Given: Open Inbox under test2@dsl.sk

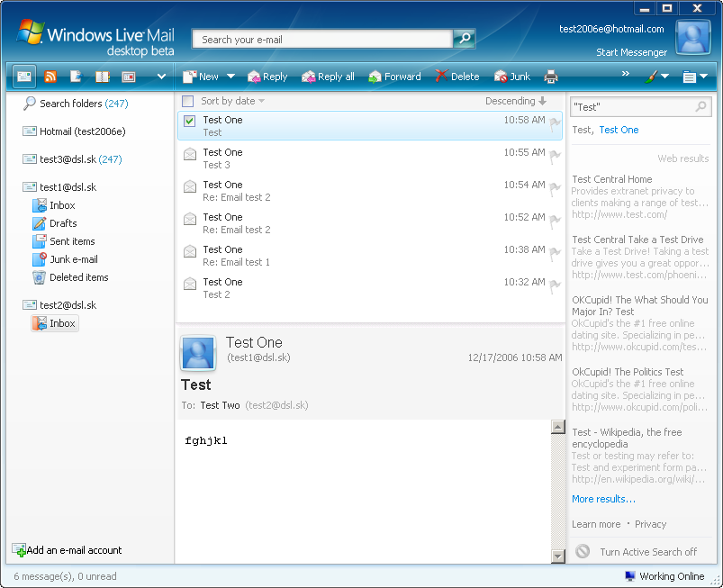Looking at the screenshot, I should tap(55, 323).
